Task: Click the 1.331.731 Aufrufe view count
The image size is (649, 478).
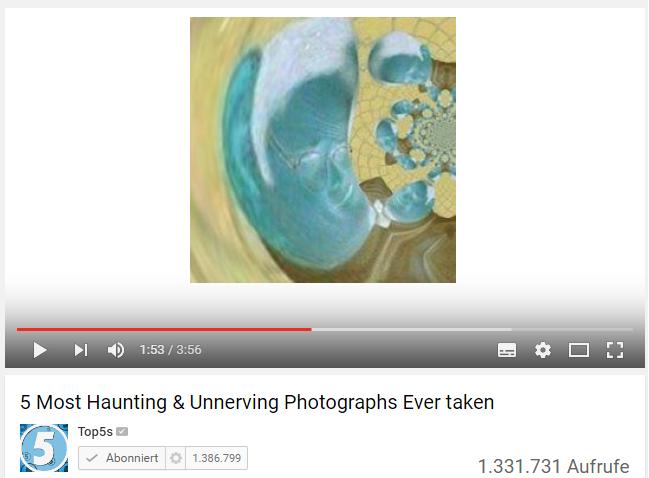Action: (x=553, y=466)
